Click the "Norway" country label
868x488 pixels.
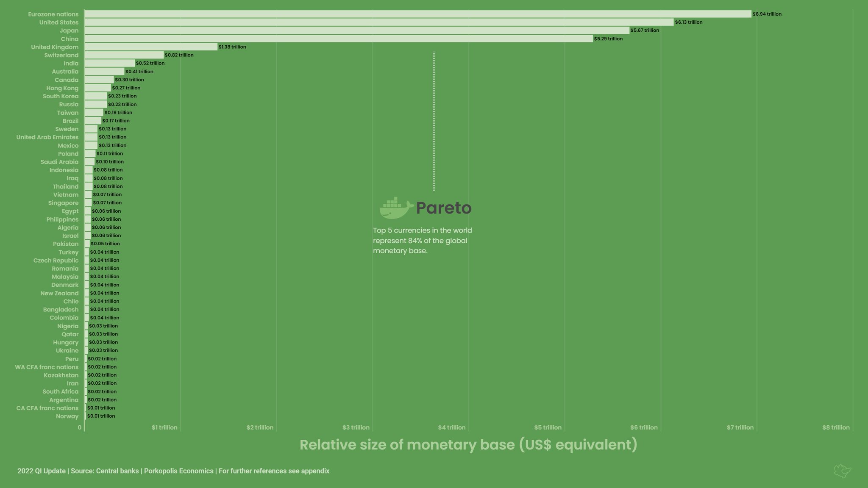click(x=67, y=416)
